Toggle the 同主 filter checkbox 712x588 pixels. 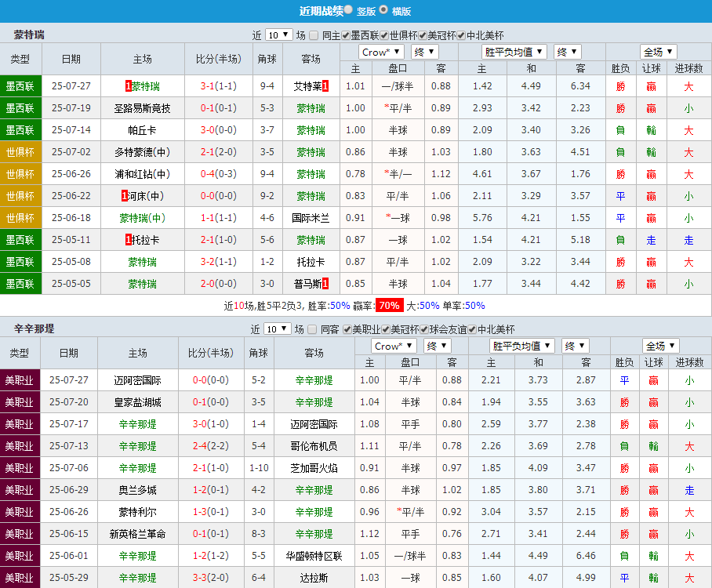(x=314, y=34)
